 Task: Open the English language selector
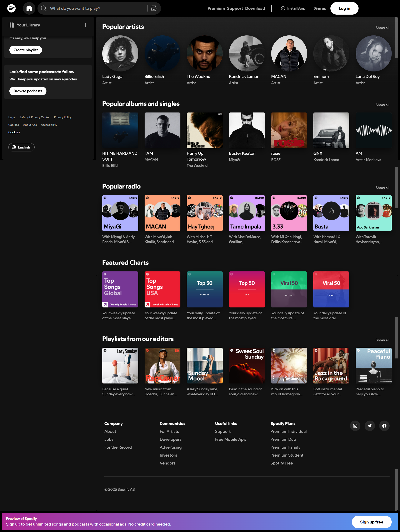coord(21,147)
